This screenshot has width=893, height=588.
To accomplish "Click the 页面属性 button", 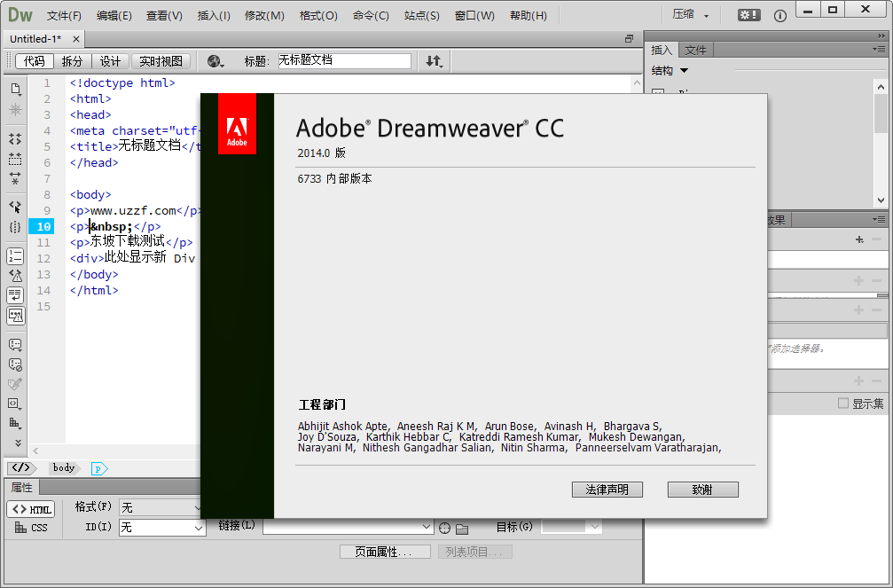I will pyautogui.click(x=385, y=552).
